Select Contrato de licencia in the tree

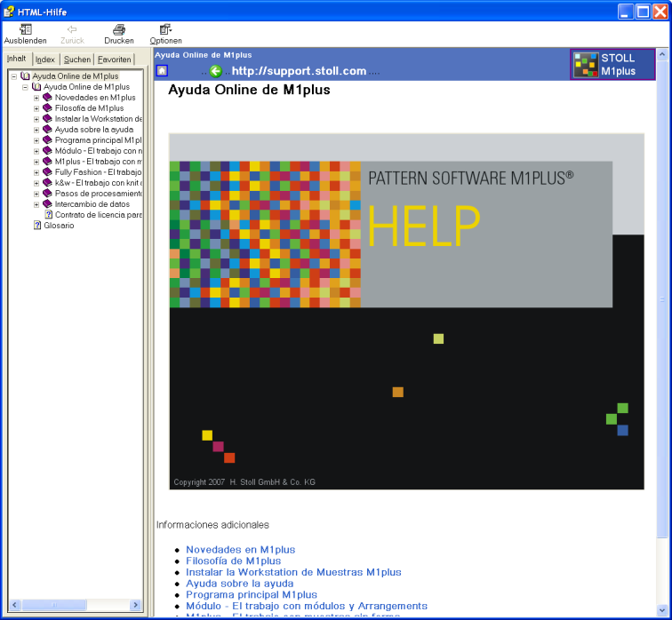coord(98,215)
